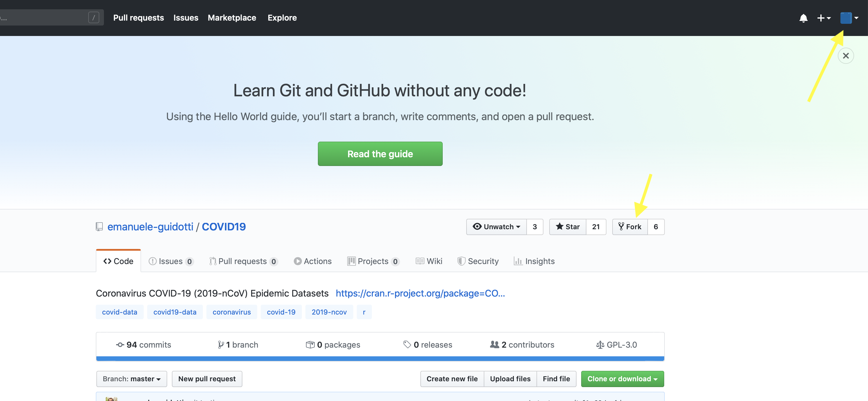The width and height of the screenshot is (868, 401).
Task: View the Insights graph tab
Action: coord(534,261)
